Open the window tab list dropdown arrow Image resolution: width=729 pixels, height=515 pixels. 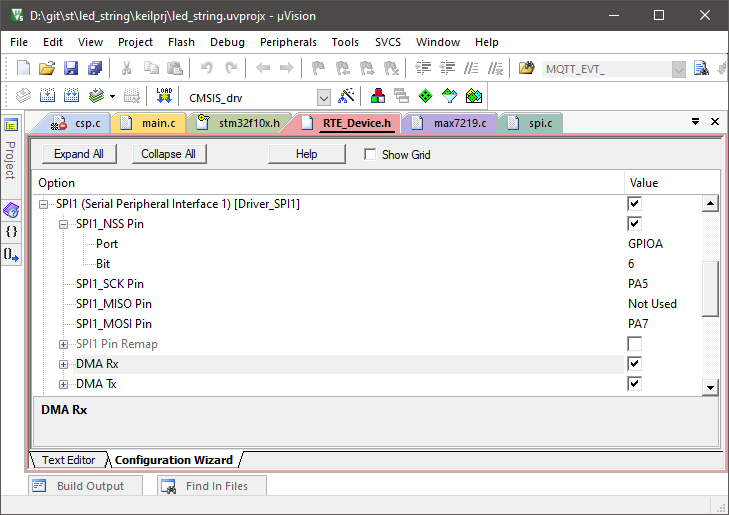695,122
